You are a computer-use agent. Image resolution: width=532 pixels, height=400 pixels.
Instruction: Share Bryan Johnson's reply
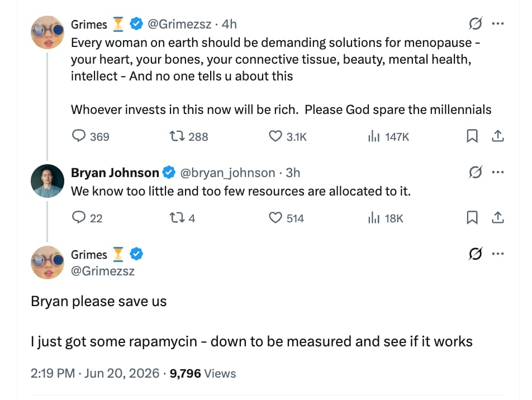(x=498, y=217)
